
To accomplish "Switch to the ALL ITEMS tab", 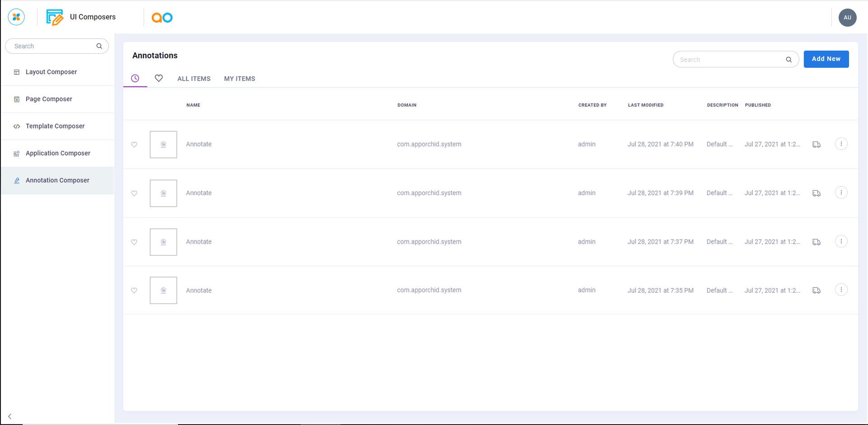I will (194, 79).
